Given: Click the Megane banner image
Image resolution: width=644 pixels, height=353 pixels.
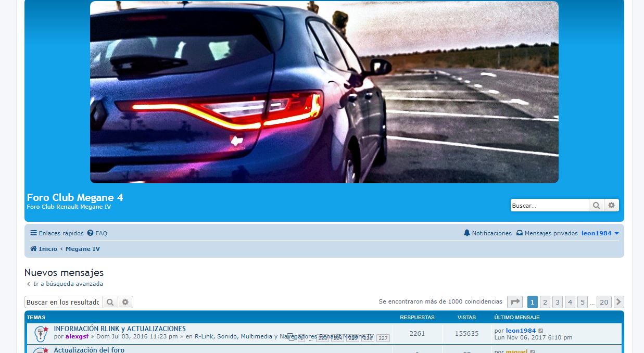Looking at the screenshot, I should [324, 92].
